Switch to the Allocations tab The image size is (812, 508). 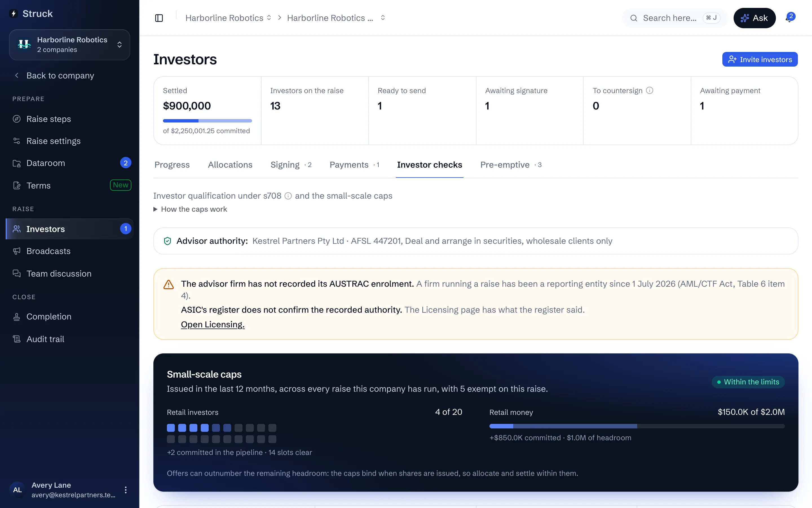(230, 165)
